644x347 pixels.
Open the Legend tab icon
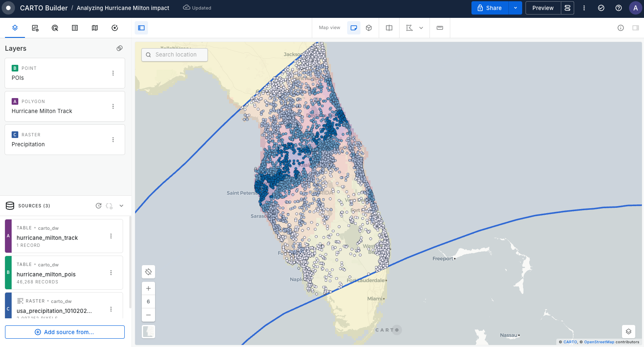75,28
